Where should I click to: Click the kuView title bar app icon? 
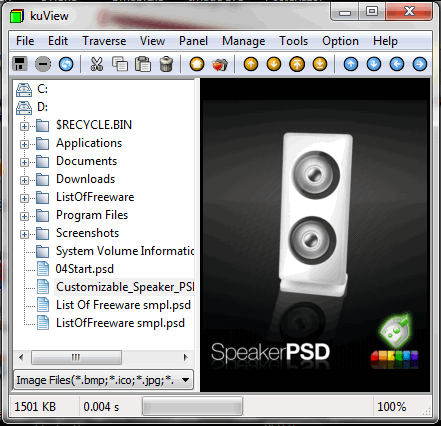[17, 16]
